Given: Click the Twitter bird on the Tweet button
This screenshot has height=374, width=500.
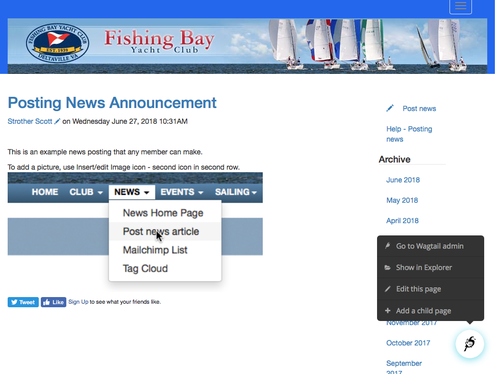Looking at the screenshot, I should click(14, 302).
